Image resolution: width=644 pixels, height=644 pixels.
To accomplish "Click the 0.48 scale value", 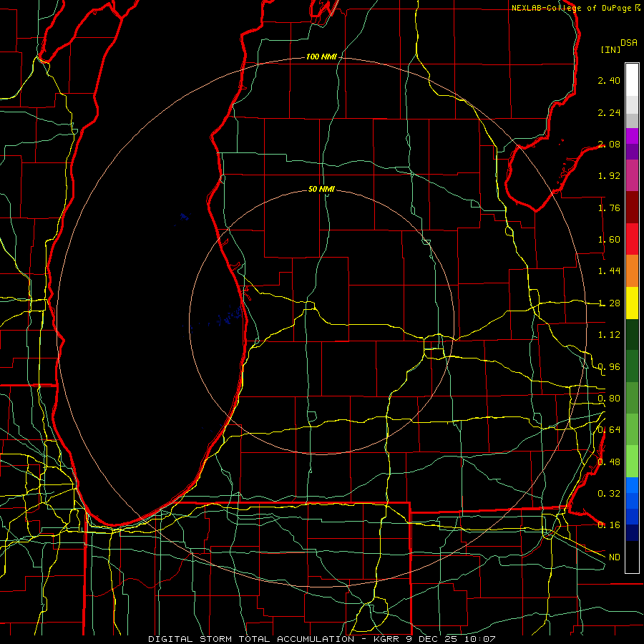I will 609,462.
